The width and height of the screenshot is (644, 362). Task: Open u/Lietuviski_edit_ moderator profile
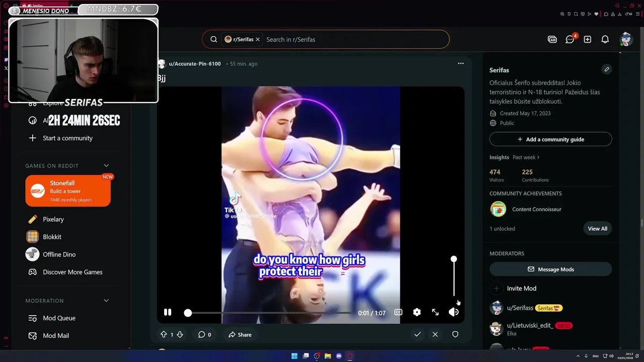click(530, 325)
